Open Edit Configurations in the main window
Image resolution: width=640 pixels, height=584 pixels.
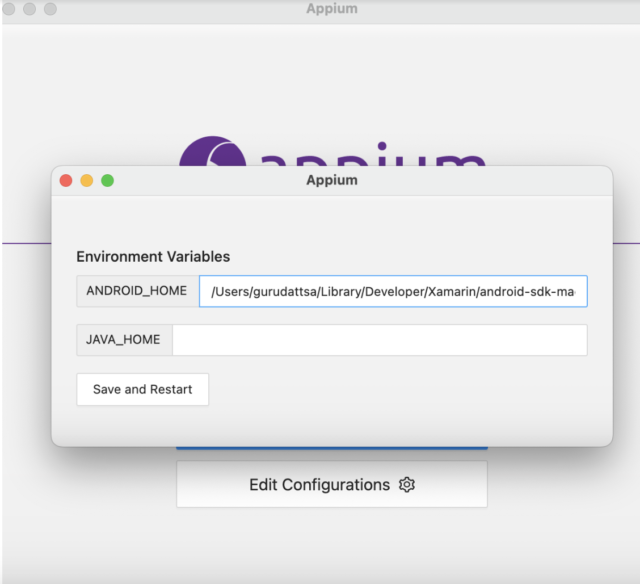(x=320, y=485)
